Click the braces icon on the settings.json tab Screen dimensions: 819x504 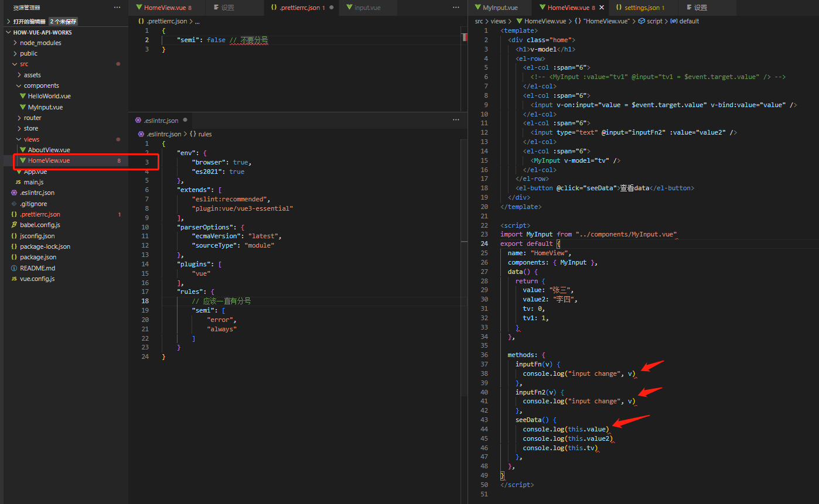click(619, 8)
